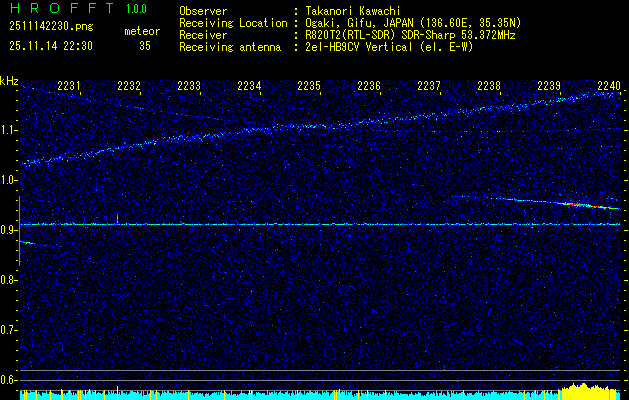Image resolution: width=629 pixels, height=400 pixels.
Task: Click the 0.8 kHz frequency label
Action: click(7, 280)
